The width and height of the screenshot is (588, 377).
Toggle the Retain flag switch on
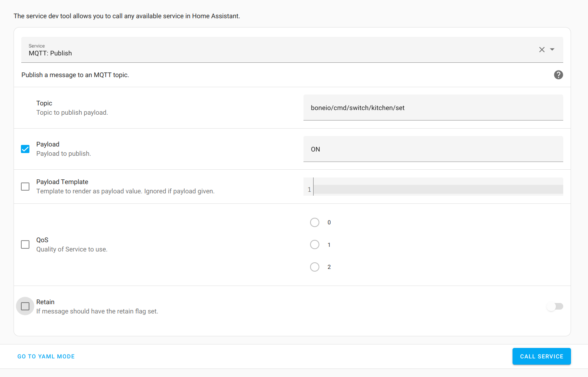coord(555,306)
